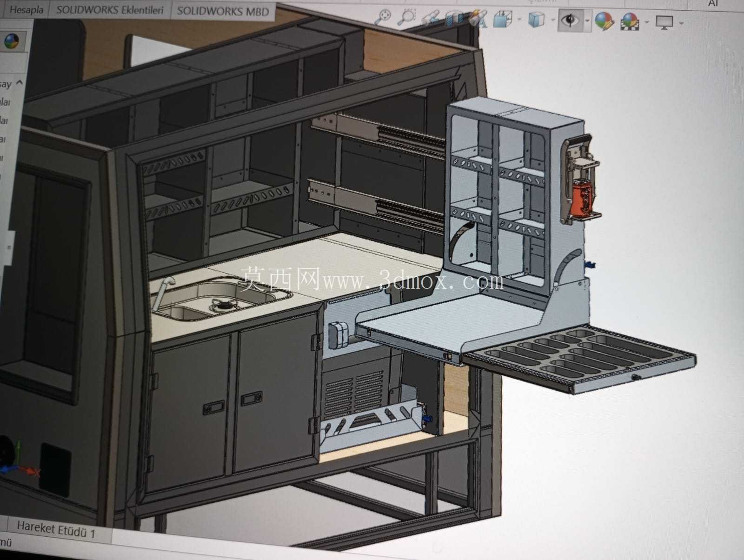
Task: Open Apply Scene dropdown arrow
Action: pos(646,22)
